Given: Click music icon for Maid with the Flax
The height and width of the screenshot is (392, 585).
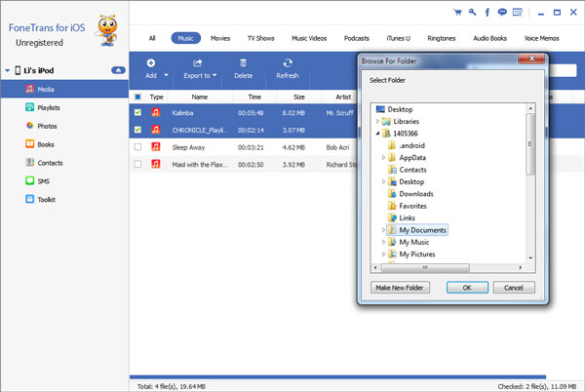Looking at the screenshot, I should point(156,164).
